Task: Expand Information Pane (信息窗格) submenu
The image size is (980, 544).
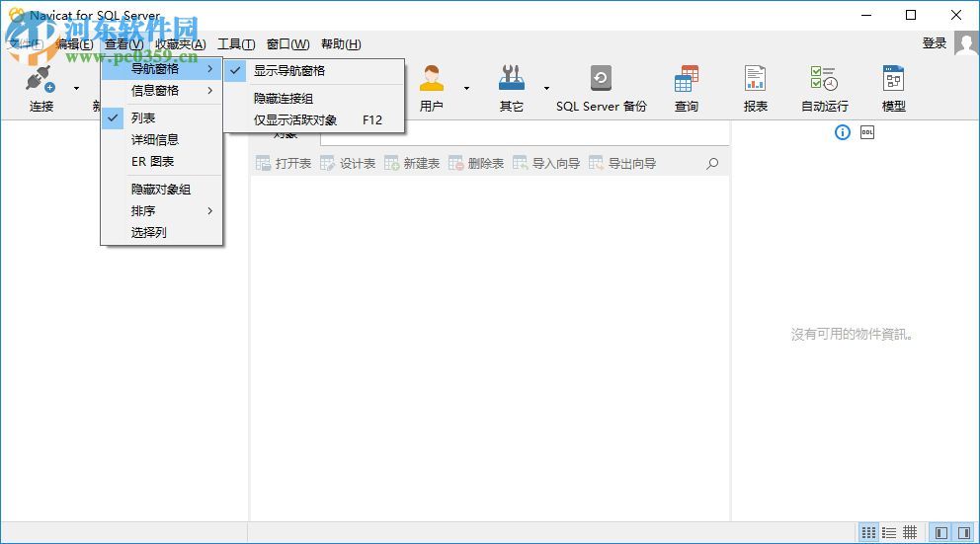Action: tap(161, 91)
